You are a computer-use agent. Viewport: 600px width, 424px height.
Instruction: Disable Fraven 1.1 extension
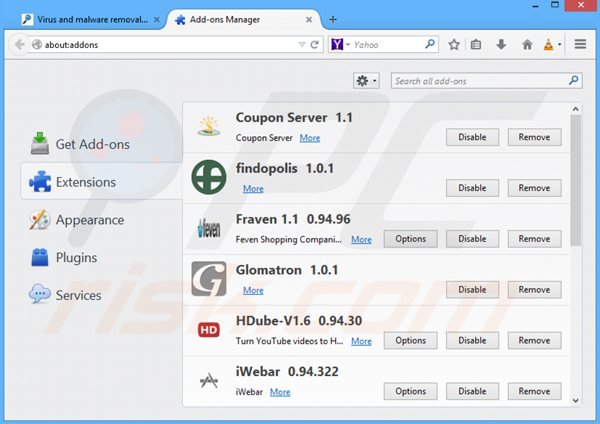pyautogui.click(x=472, y=239)
